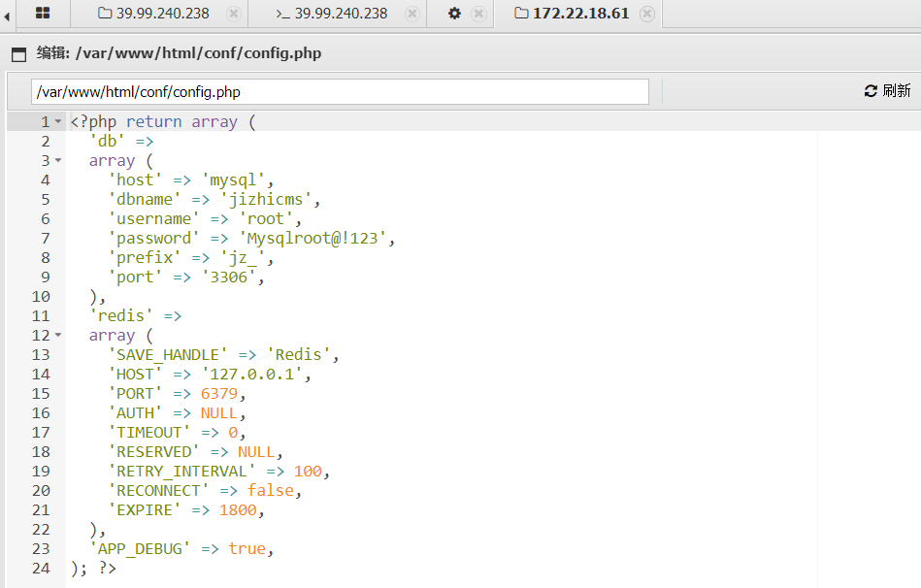
Task: Click the RECONNECT value false
Action: (x=270, y=491)
